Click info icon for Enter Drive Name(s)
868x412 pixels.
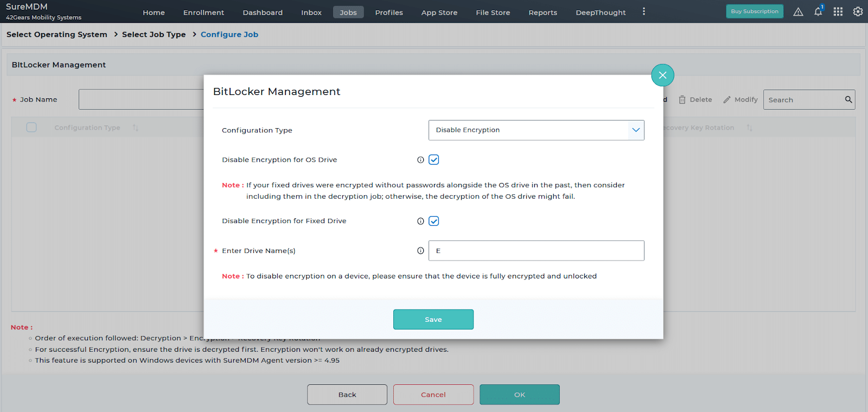click(x=420, y=251)
